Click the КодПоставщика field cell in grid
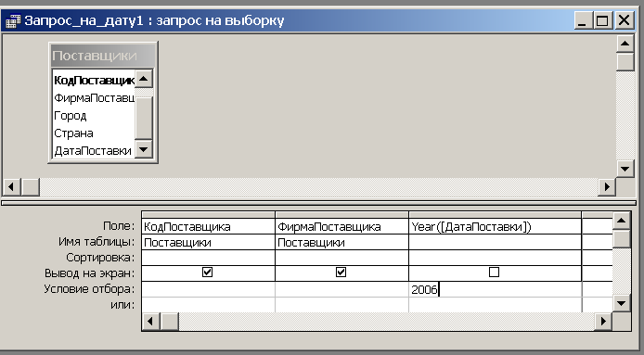The height and width of the screenshot is (355, 644). (208, 226)
